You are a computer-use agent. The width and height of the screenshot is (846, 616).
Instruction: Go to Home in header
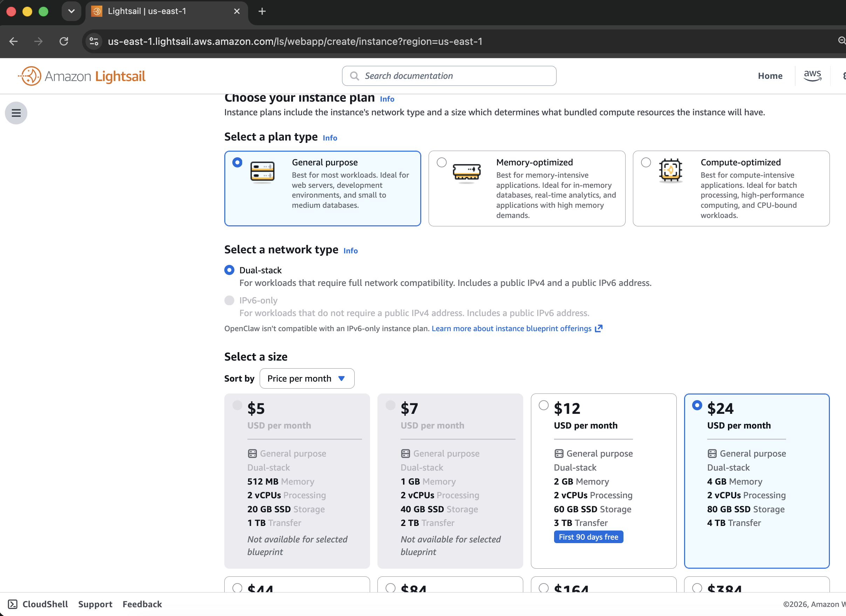tap(770, 76)
